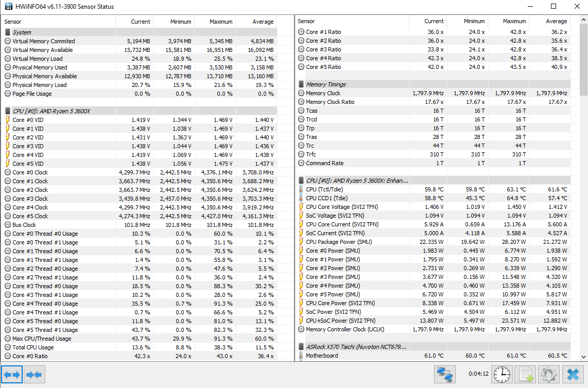Viewport: 588px width, 388px height.
Task: Click the Sensor column header in left pane
Action: tap(59, 22)
